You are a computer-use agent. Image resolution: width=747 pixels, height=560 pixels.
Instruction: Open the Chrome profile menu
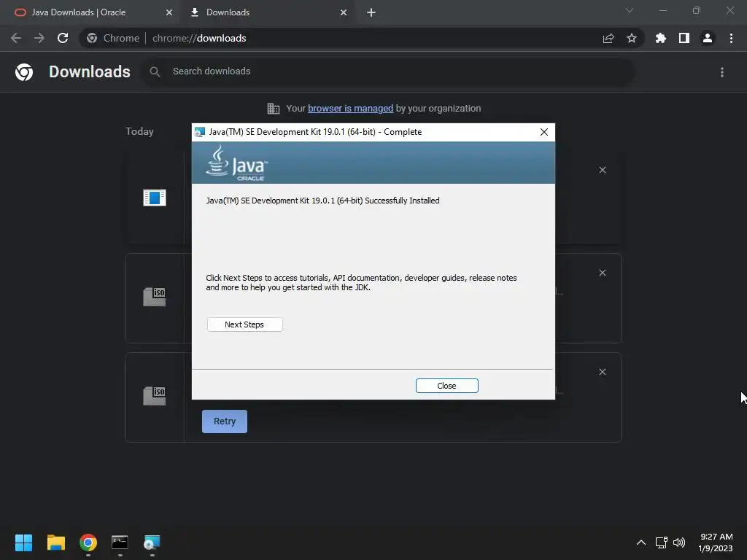(708, 38)
